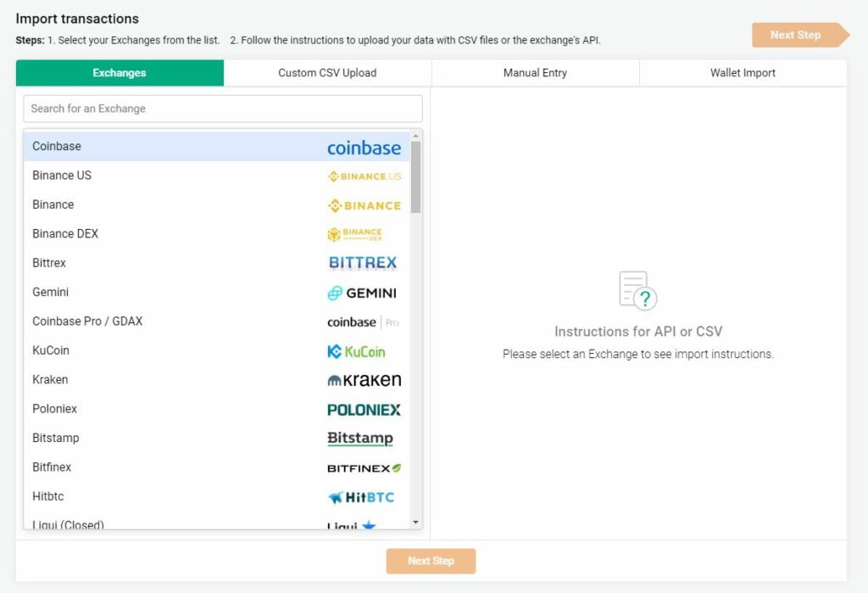Click the scrollbar up arrow
The width and height of the screenshot is (868, 593).
coord(415,136)
